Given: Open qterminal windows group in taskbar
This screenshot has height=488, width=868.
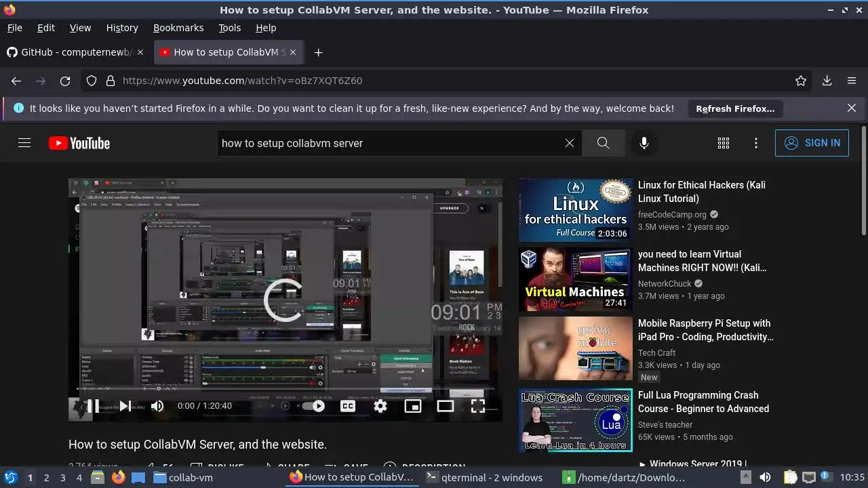Looking at the screenshot, I should (484, 477).
